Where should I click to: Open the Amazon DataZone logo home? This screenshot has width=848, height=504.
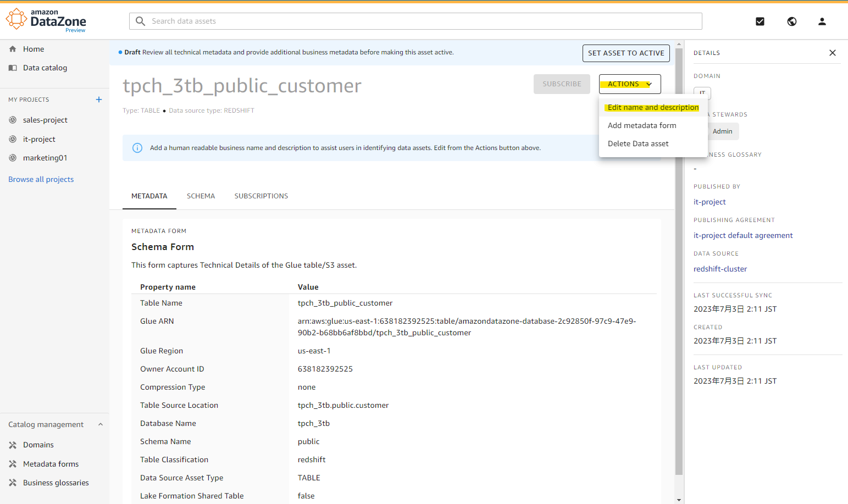(x=46, y=20)
